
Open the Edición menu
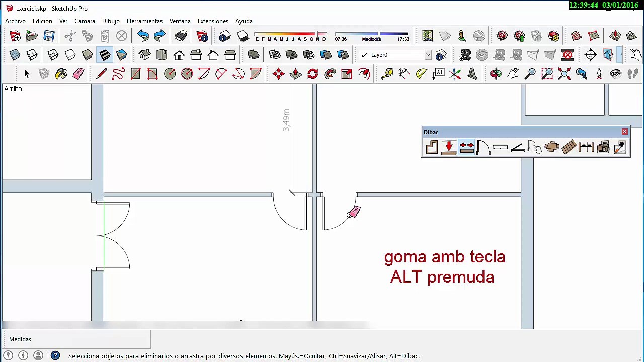click(42, 21)
